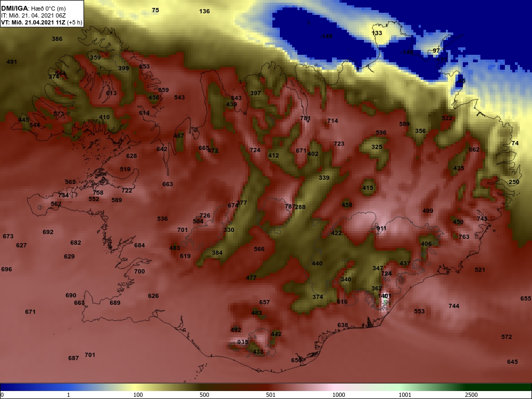Click the map value 499
Image resolution: width=532 pixels, height=399 pixels.
[x=428, y=211]
